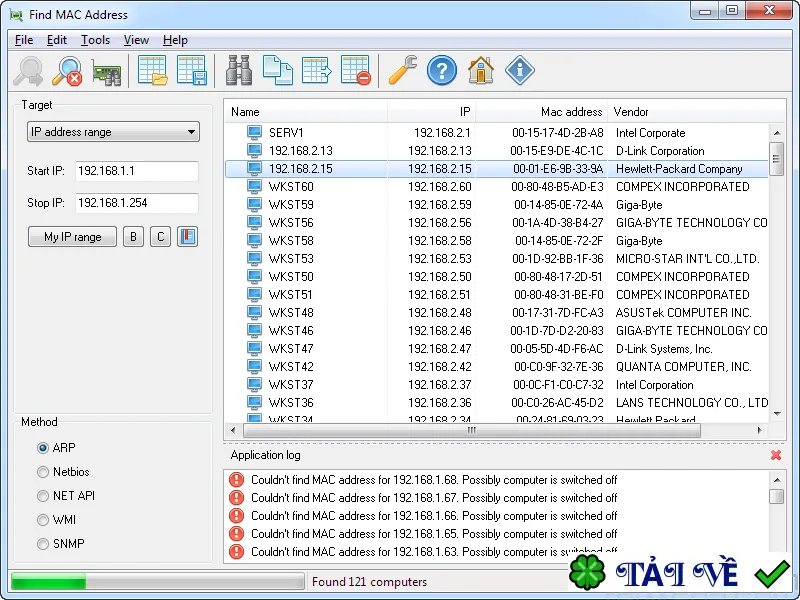Select the Netbios method radio button

[43, 472]
